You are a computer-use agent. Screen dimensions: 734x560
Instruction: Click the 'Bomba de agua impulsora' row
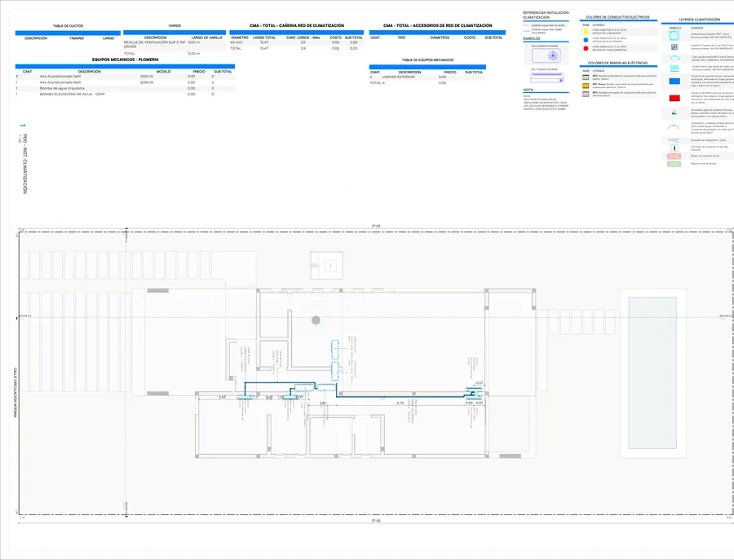(125, 88)
